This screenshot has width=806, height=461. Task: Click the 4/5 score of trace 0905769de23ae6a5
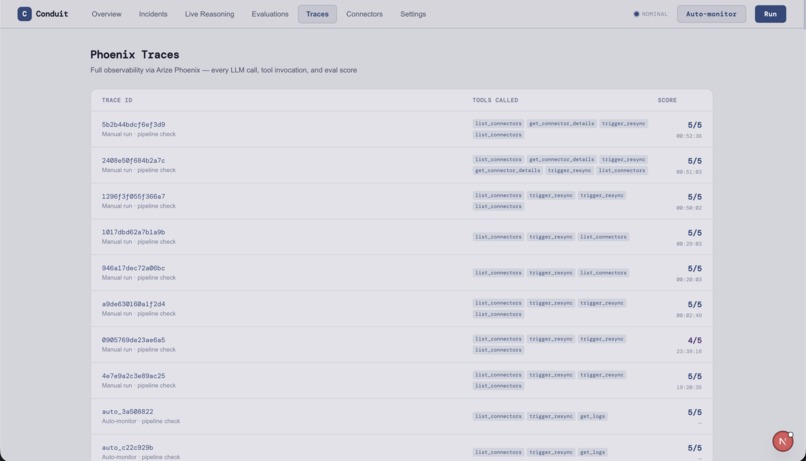point(694,341)
